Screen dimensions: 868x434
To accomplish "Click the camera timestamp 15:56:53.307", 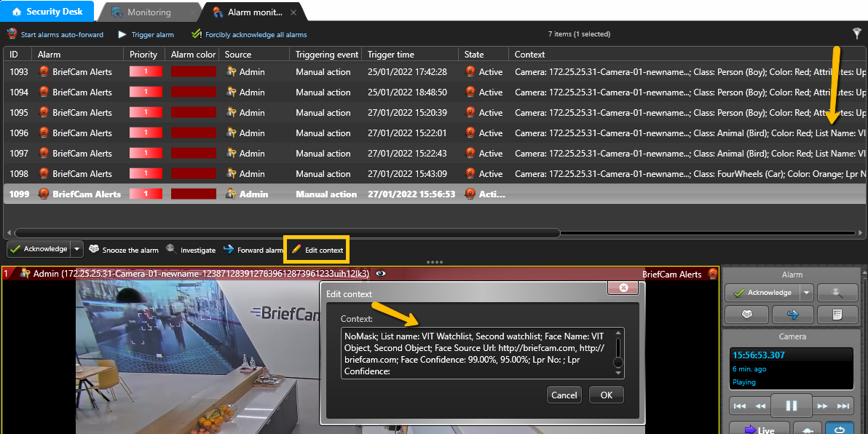I will click(x=758, y=355).
